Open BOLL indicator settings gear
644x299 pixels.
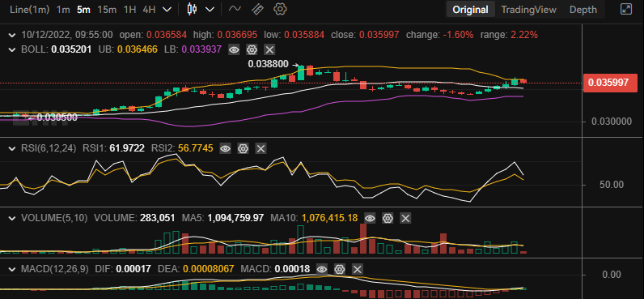[252, 50]
